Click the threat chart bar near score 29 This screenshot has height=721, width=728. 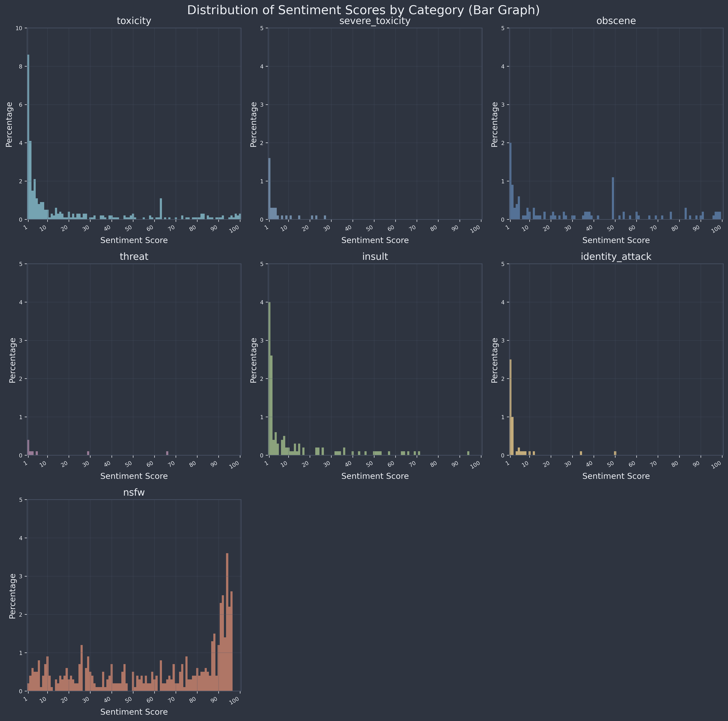[x=88, y=453]
